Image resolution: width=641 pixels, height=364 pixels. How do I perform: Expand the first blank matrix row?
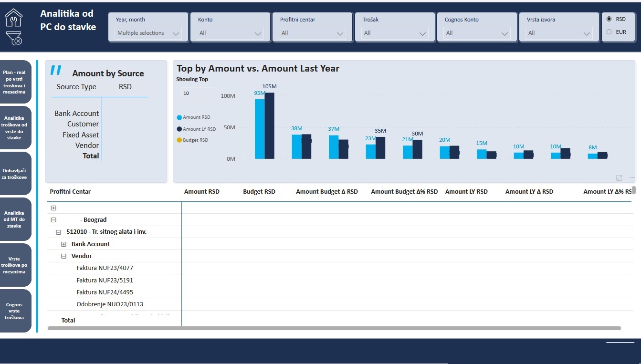53,208
